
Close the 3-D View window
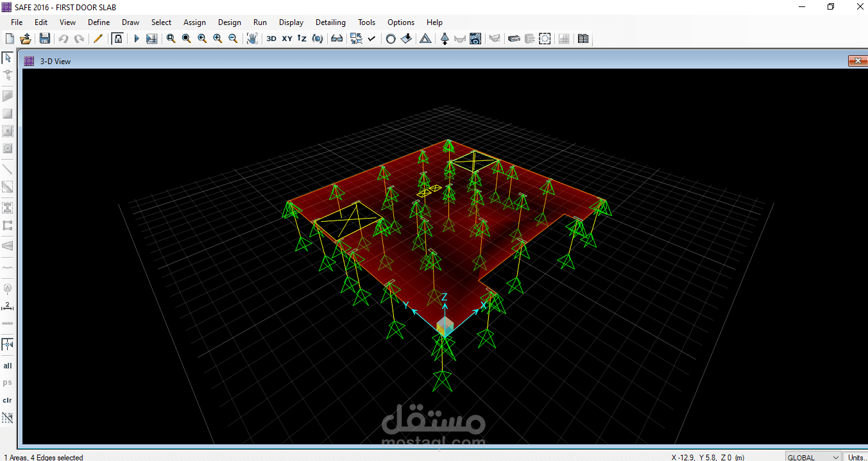click(x=857, y=61)
